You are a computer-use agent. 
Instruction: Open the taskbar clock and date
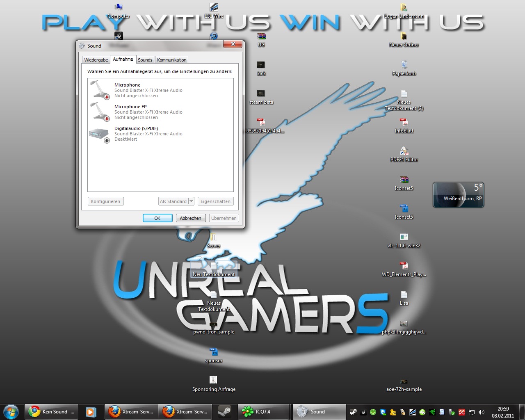pos(503,412)
